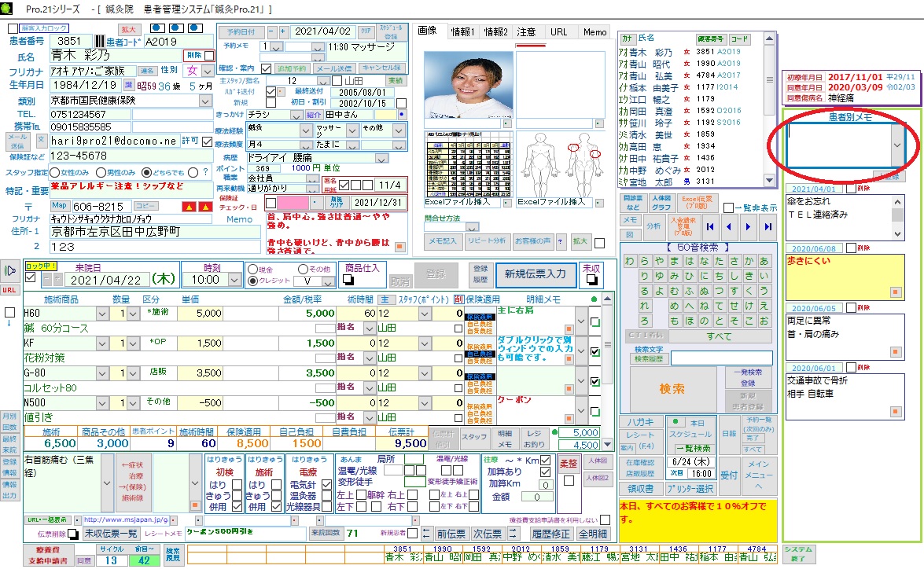This screenshot has width=924, height=569.
Task: Open the 患者別メモ dropdown arrow
Action: pos(897,145)
